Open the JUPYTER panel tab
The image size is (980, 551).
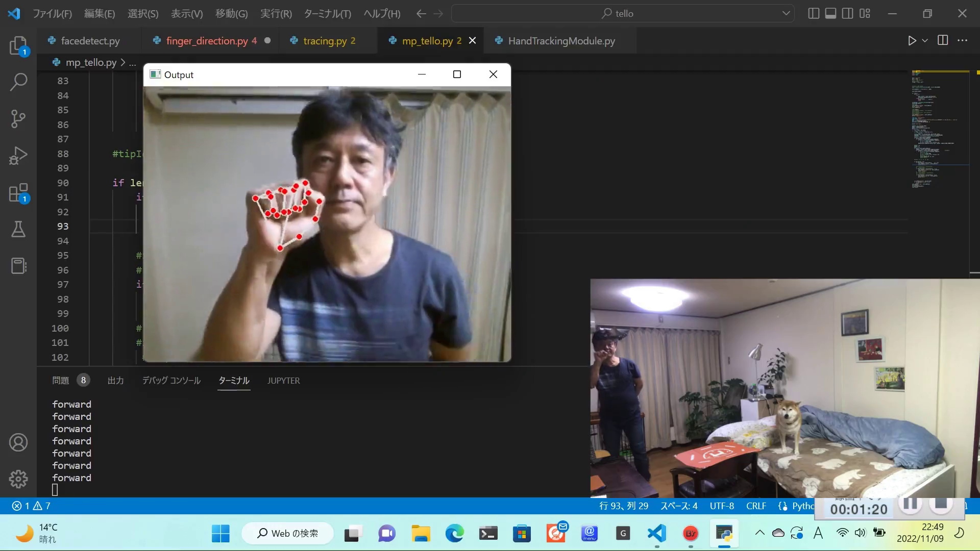[283, 381]
